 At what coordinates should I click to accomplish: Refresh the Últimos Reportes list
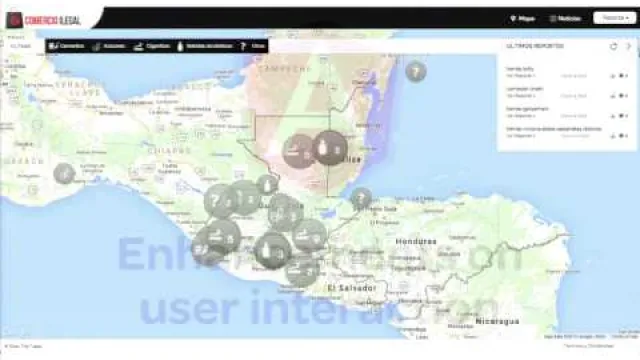click(613, 46)
